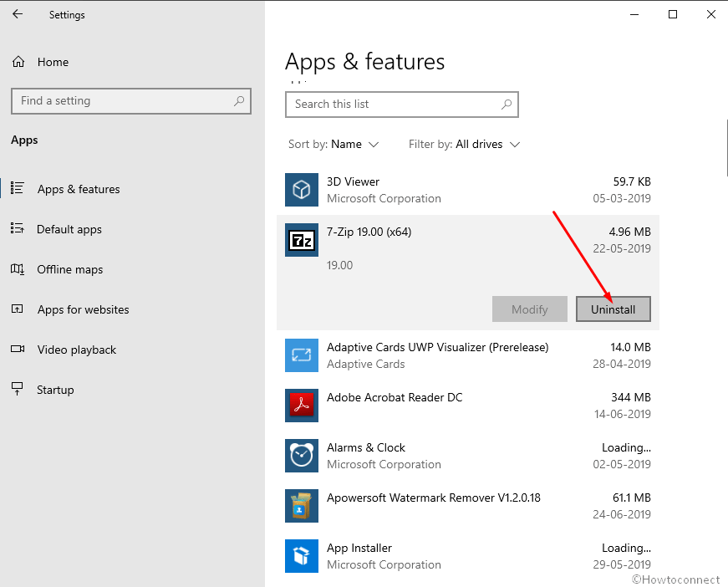Click the Video playback camera icon
Screen dimensions: 728x587
(18, 349)
